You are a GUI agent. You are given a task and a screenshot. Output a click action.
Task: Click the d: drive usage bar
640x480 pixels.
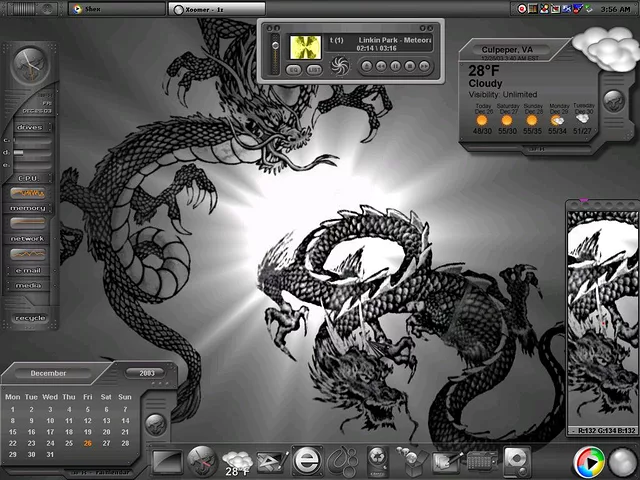(33, 153)
